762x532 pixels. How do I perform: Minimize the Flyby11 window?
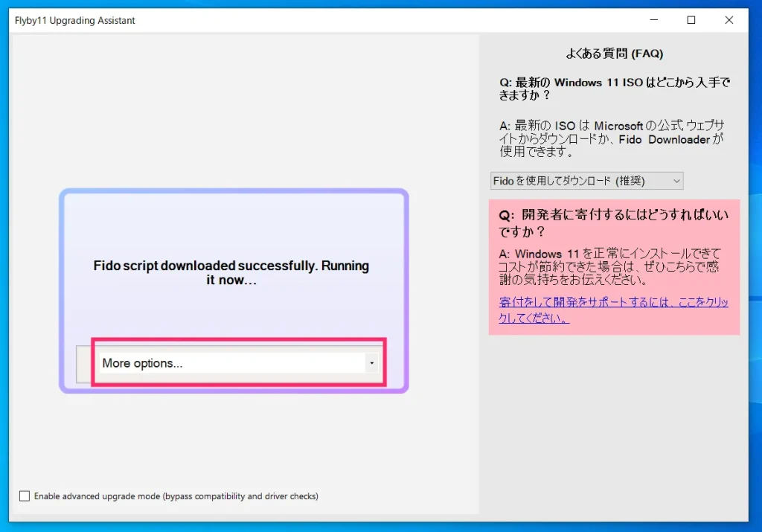click(x=653, y=20)
